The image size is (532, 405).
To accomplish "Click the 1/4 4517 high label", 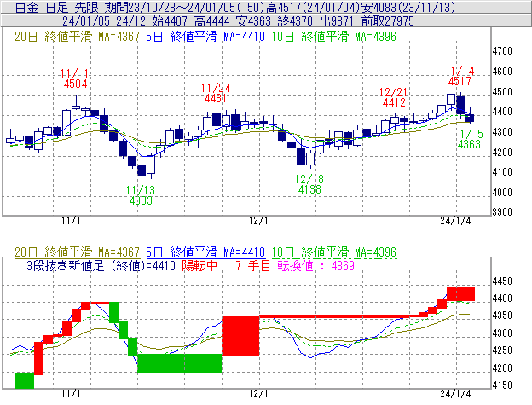I will 460,77.
